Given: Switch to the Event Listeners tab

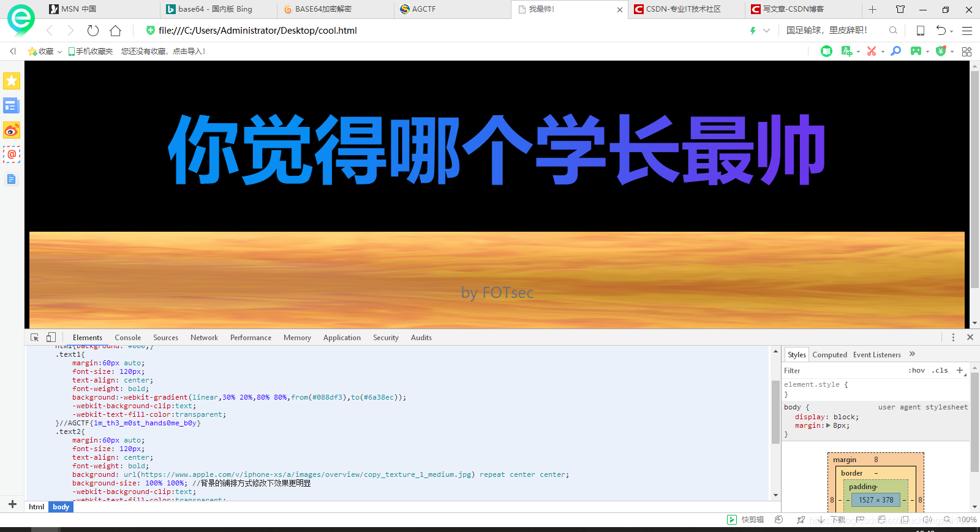Looking at the screenshot, I should pos(877,354).
